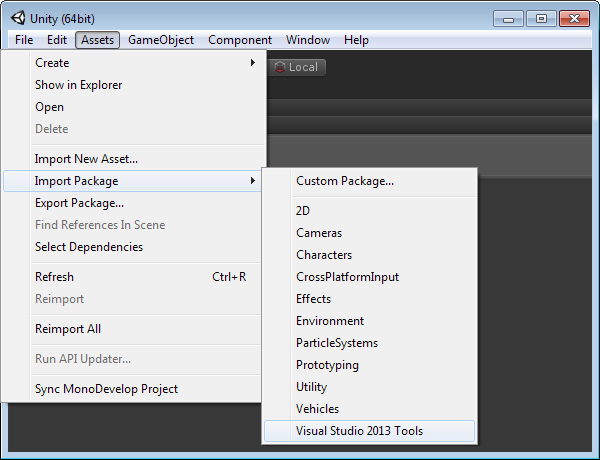Open the Help menu
The width and height of the screenshot is (600, 460).
pos(356,40)
